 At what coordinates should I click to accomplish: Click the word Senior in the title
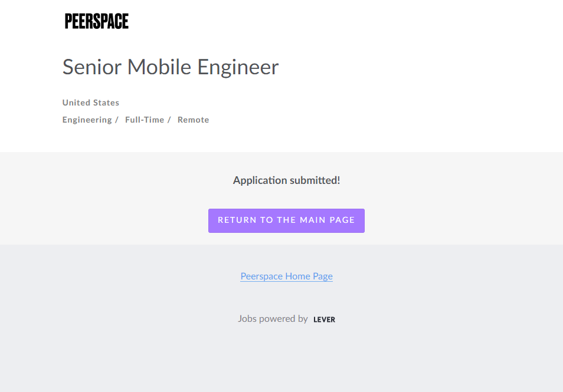(92, 67)
